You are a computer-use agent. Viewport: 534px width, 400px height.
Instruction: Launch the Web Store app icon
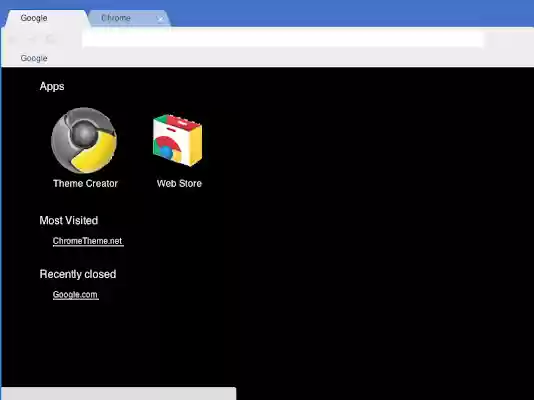(177, 140)
